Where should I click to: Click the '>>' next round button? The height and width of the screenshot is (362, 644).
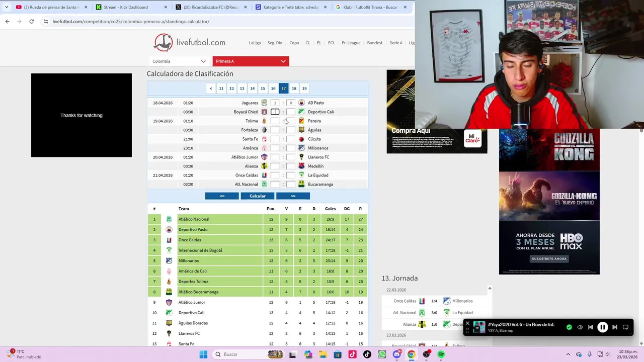293,196
